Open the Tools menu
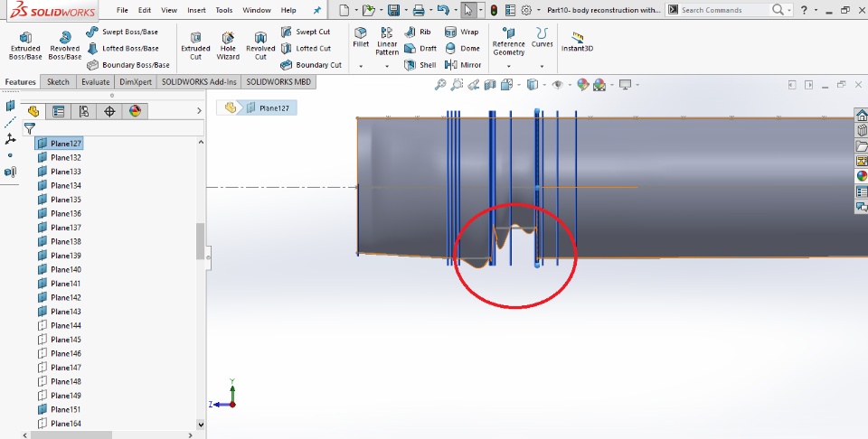The height and width of the screenshot is (439, 868). pos(224,10)
